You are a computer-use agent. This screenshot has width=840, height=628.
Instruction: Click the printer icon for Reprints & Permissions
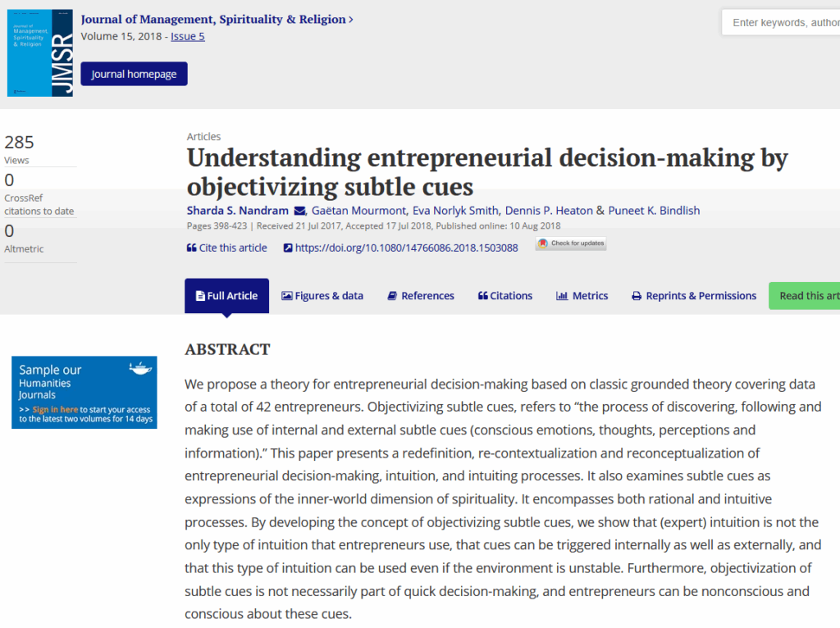[x=637, y=296]
